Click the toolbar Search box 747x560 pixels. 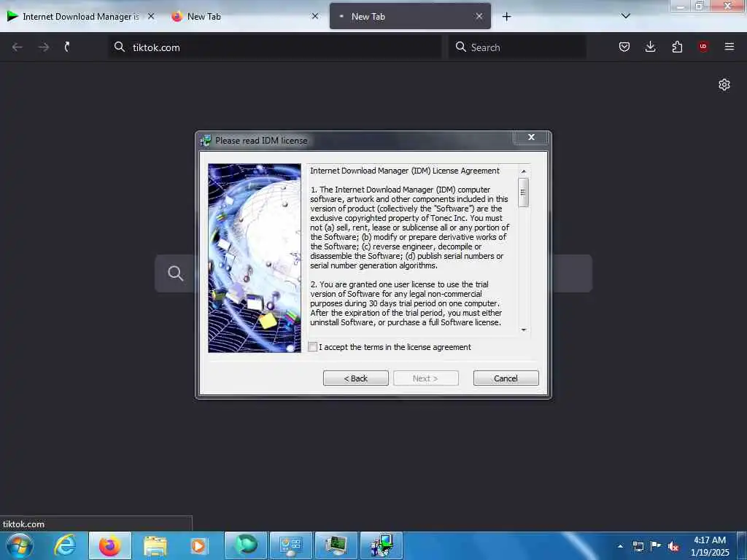(517, 47)
